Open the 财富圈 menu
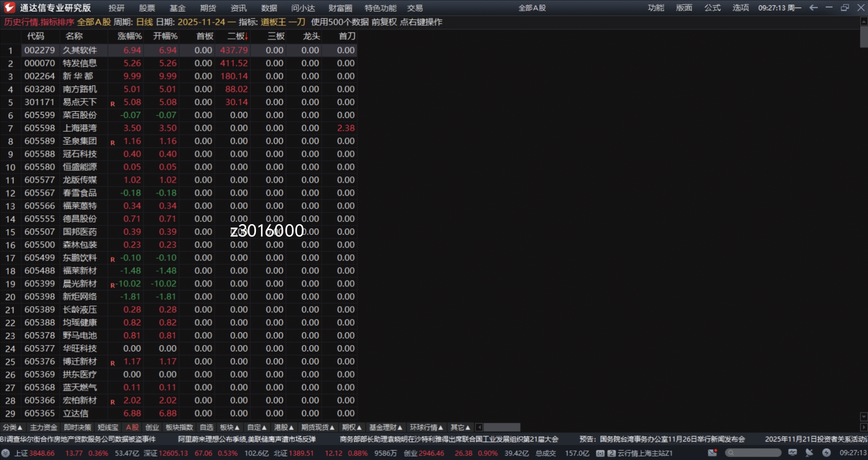The width and height of the screenshot is (868, 460). click(340, 8)
